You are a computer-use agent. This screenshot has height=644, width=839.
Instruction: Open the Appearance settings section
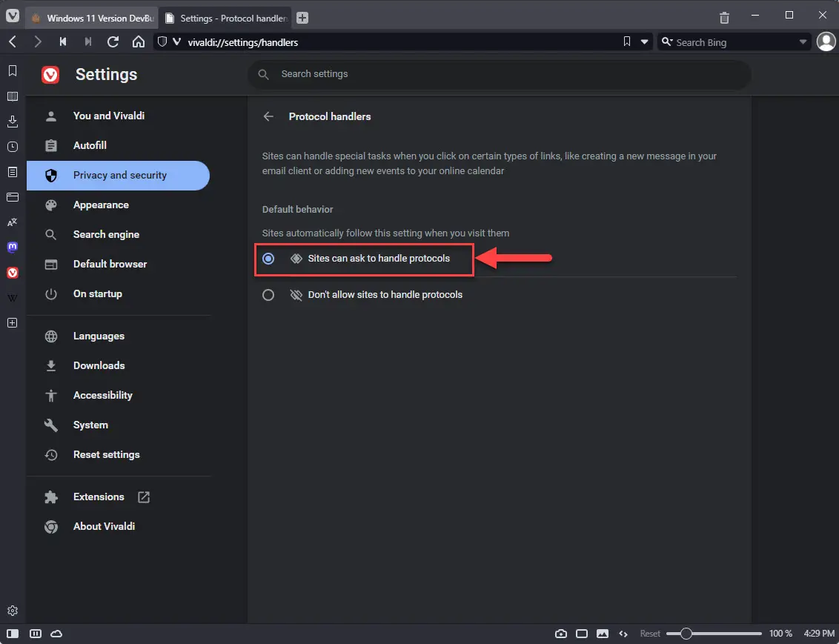(101, 205)
